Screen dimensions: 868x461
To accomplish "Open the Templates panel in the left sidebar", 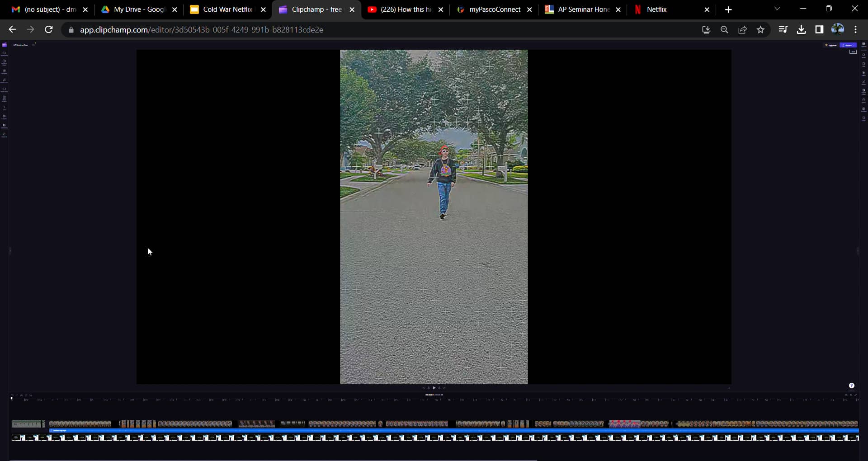I will point(4,71).
